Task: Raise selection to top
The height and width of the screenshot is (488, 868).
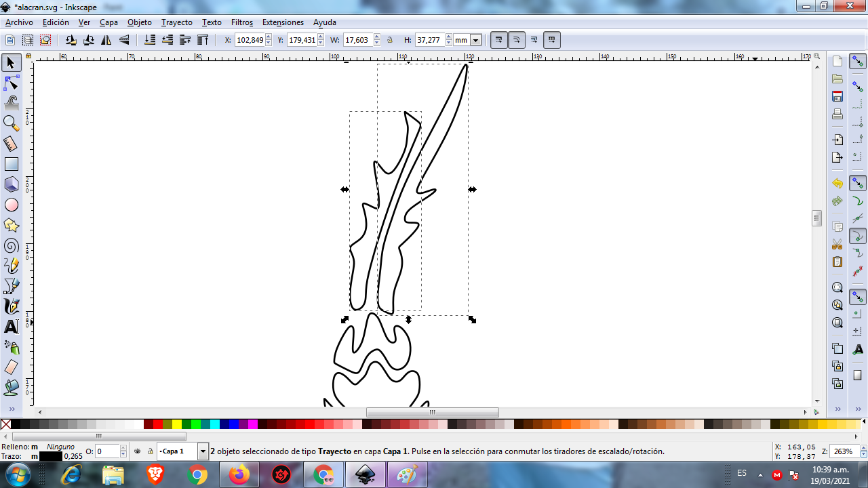Action: tap(203, 40)
